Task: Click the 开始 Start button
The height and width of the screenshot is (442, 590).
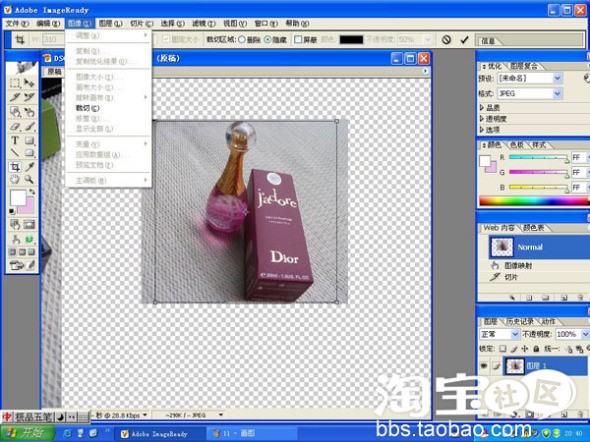Action: [x=27, y=433]
